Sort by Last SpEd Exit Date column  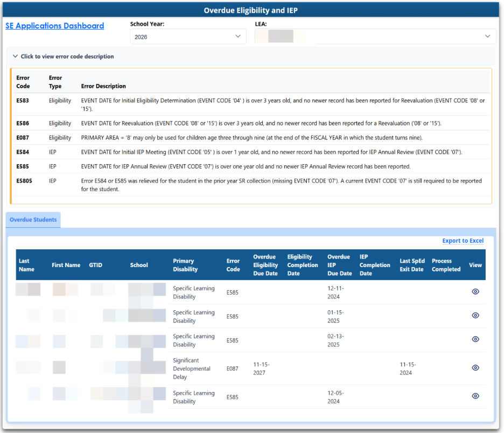(411, 265)
